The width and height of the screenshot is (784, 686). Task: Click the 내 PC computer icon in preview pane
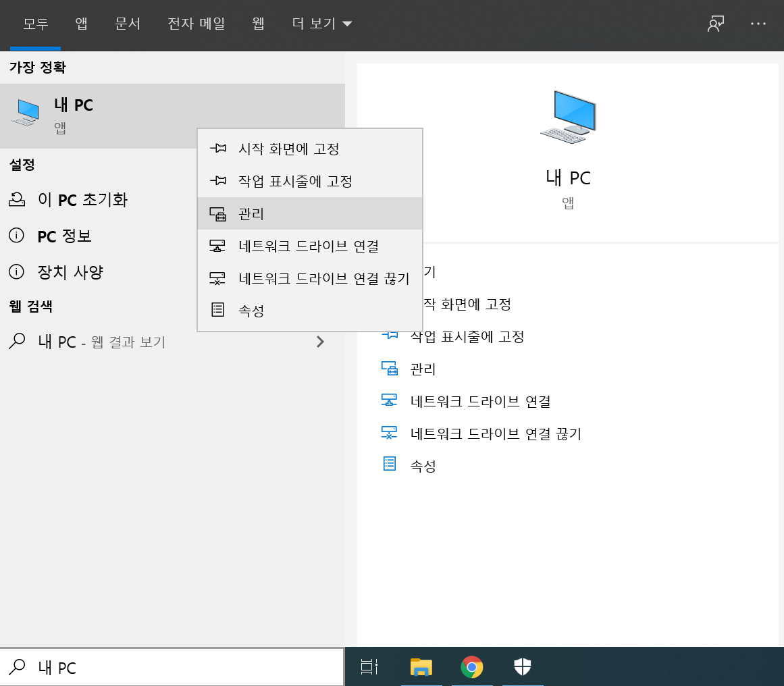pos(568,116)
